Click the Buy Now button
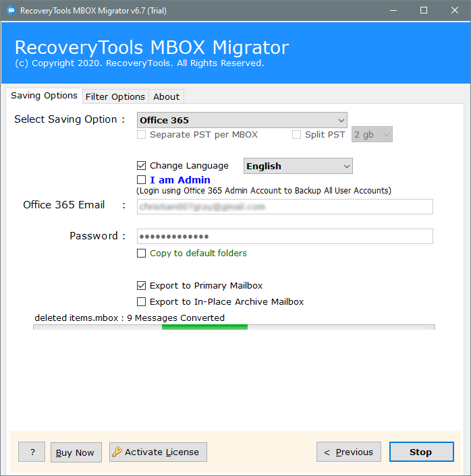The width and height of the screenshot is (471, 476). click(x=76, y=452)
